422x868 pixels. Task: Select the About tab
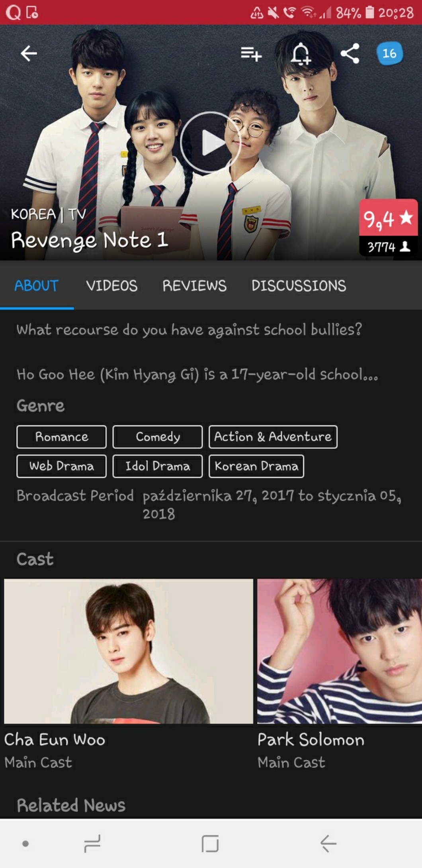(x=37, y=286)
